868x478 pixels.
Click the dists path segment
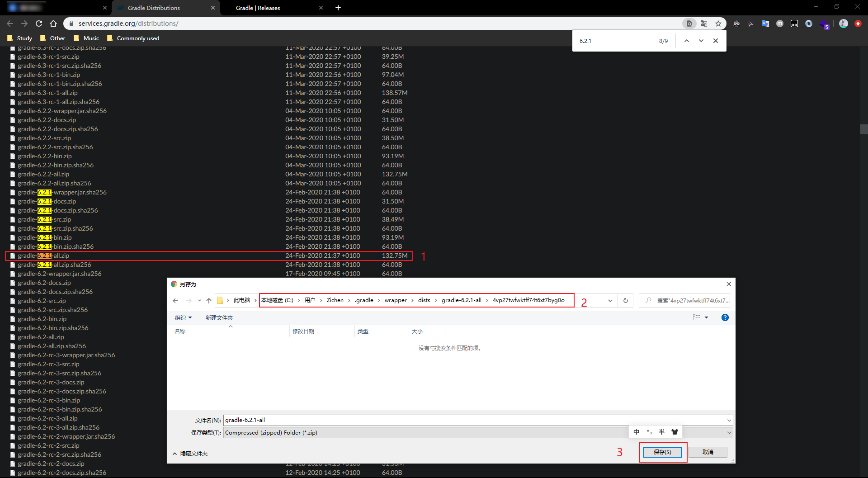point(424,300)
